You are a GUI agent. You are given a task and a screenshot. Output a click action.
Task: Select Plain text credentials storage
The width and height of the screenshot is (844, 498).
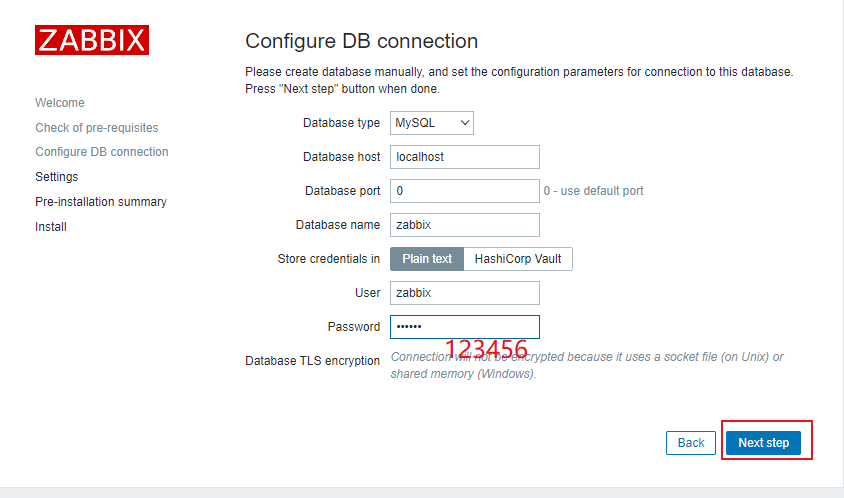(427, 259)
